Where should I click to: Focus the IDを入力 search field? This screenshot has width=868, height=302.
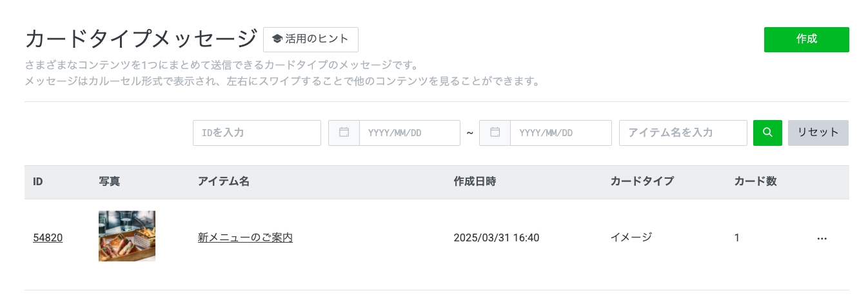click(x=257, y=132)
